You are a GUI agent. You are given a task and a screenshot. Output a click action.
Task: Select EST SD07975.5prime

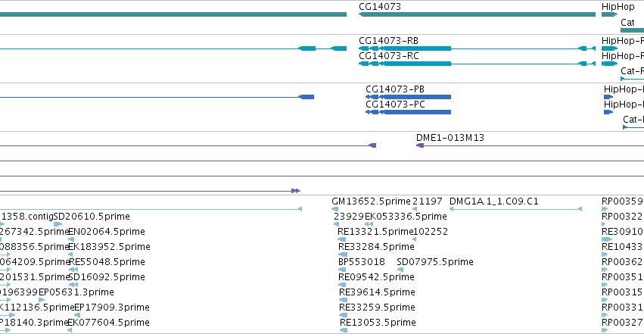click(435, 262)
